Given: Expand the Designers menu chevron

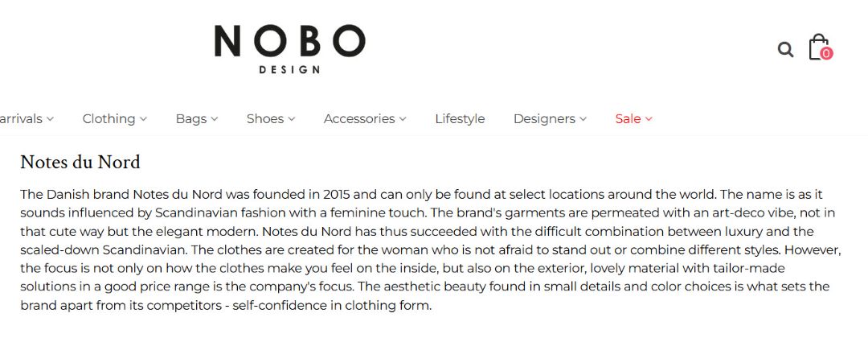Looking at the screenshot, I should (x=583, y=119).
